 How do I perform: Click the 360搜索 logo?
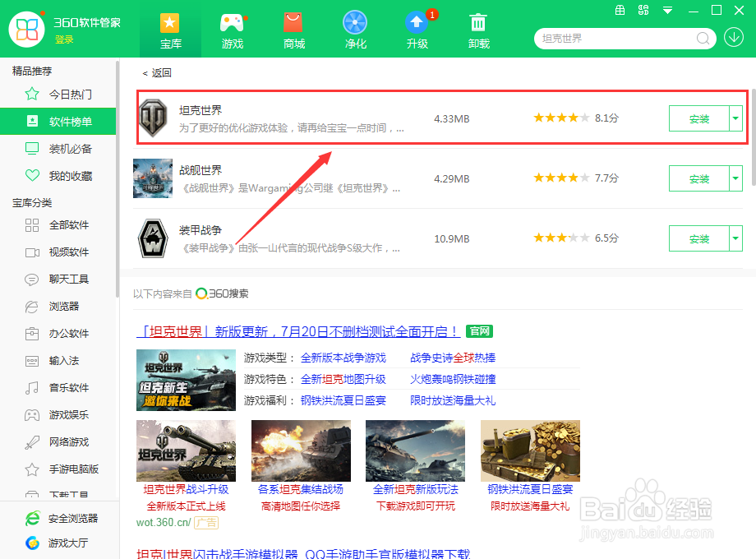tap(222, 293)
